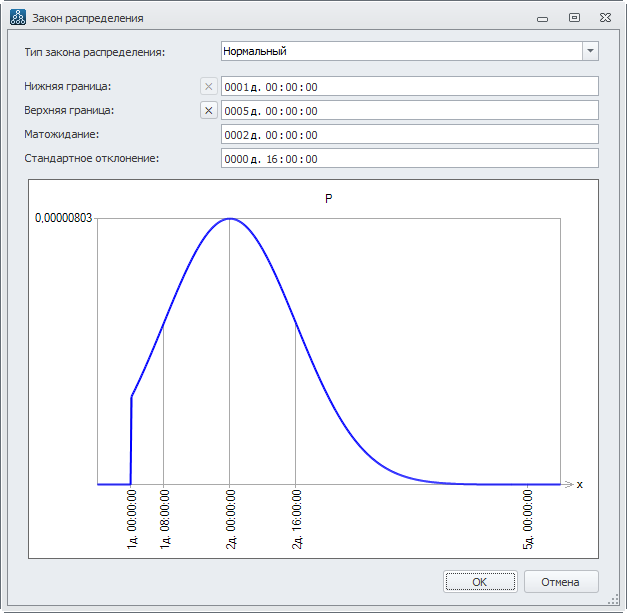Click the 1д. 08:00:00 axis marker label
This screenshot has height=613, width=627.
[x=164, y=518]
